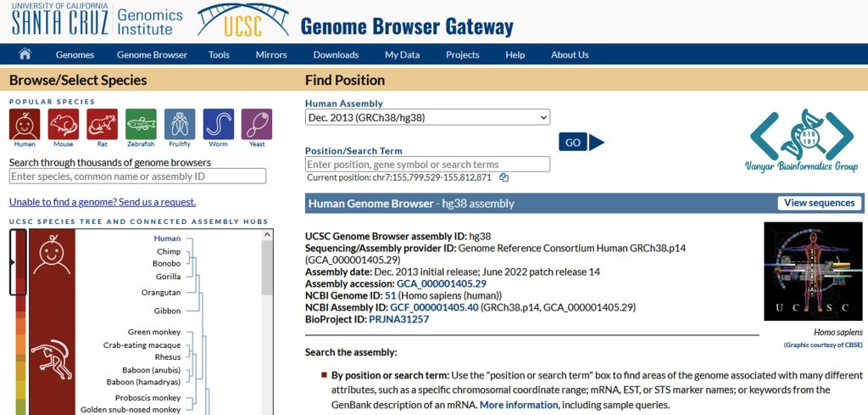Viewport: 868px width, 415px height.
Task: Select the Yeast species icon
Action: pyautogui.click(x=257, y=125)
